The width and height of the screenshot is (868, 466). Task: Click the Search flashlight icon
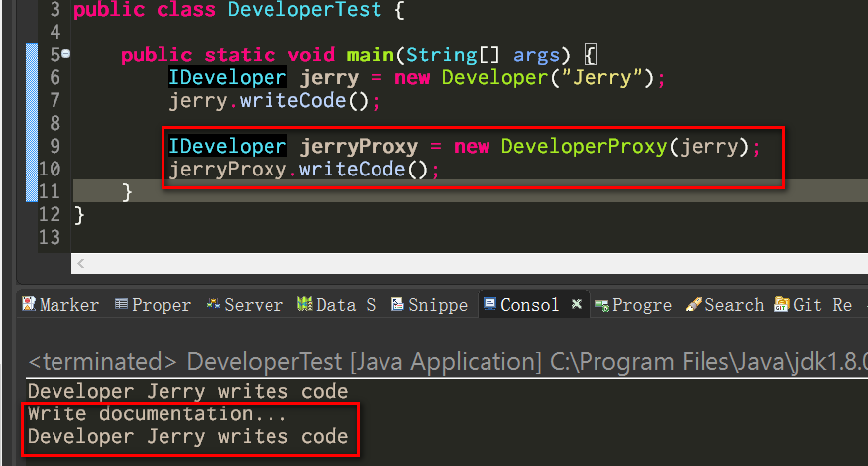tap(694, 304)
